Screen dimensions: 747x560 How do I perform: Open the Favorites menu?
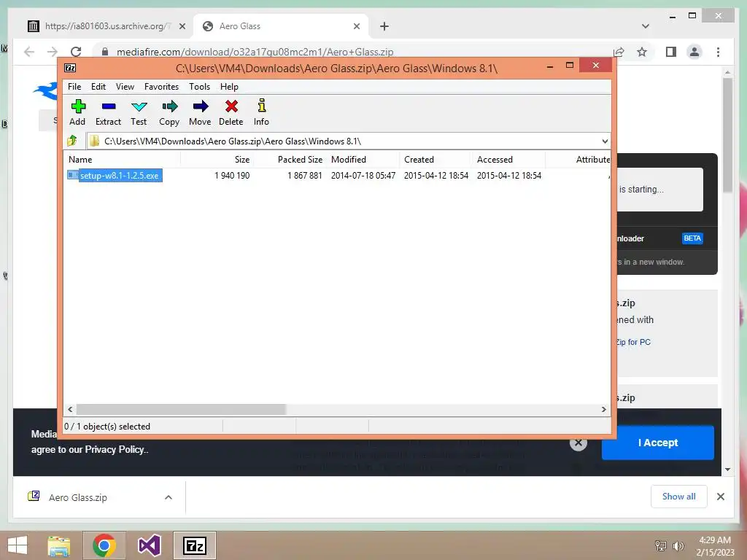tap(161, 87)
